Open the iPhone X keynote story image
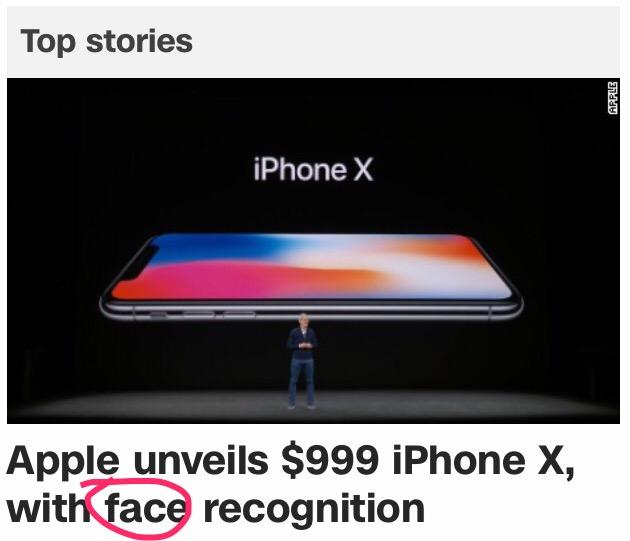Image resolution: width=630 pixels, height=541 pixels. click(313, 251)
